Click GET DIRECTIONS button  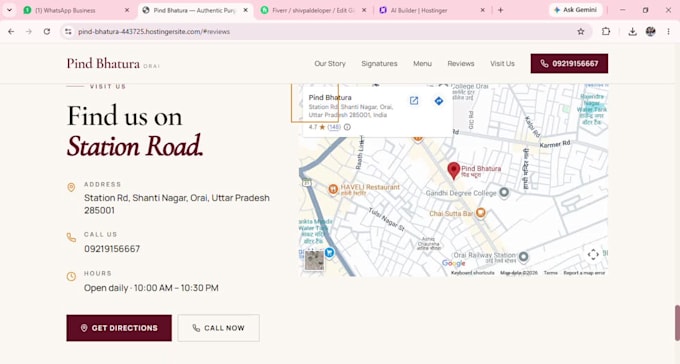(119, 328)
